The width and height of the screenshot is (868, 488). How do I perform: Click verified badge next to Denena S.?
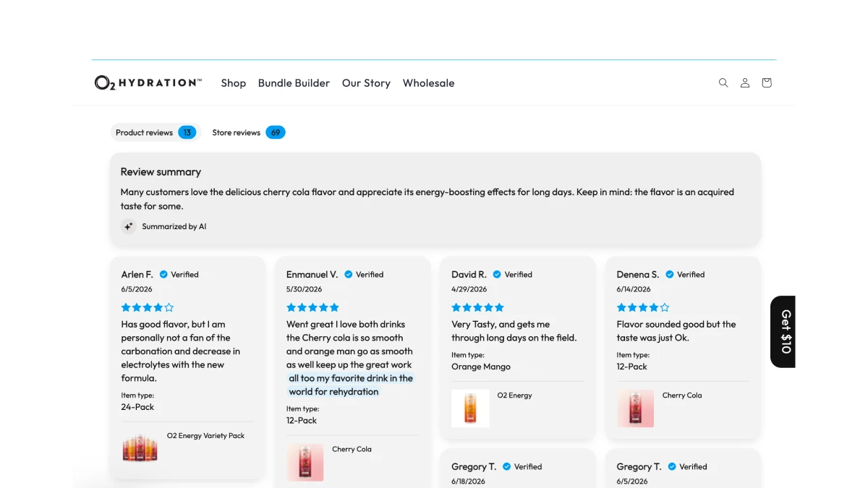coord(670,275)
